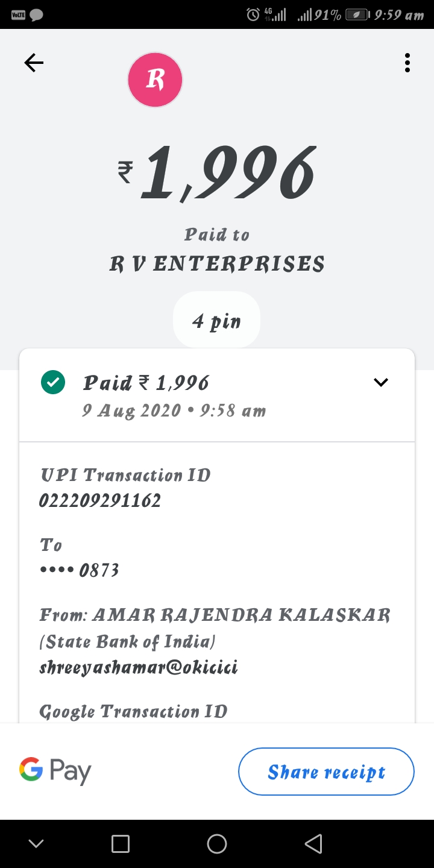Open recent apps with square button

(121, 844)
